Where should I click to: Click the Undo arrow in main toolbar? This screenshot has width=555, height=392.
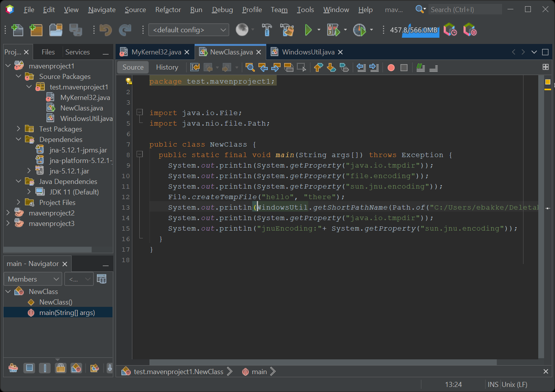click(105, 30)
